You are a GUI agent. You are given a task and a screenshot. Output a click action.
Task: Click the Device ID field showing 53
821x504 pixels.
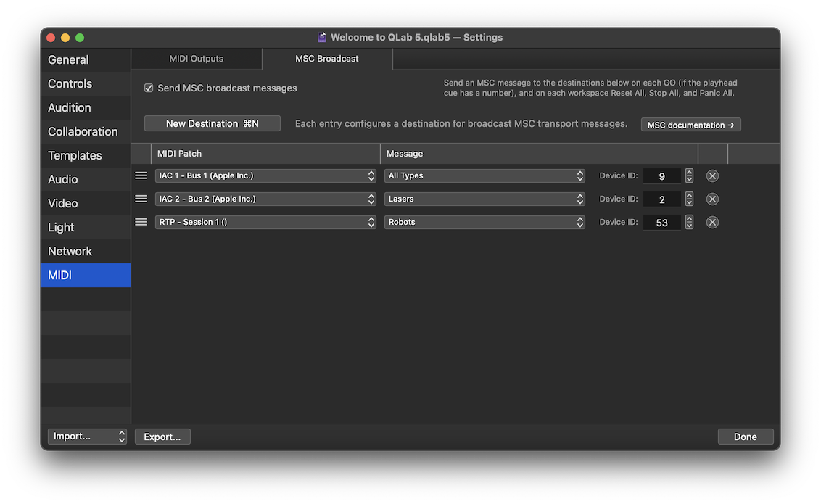pos(661,222)
